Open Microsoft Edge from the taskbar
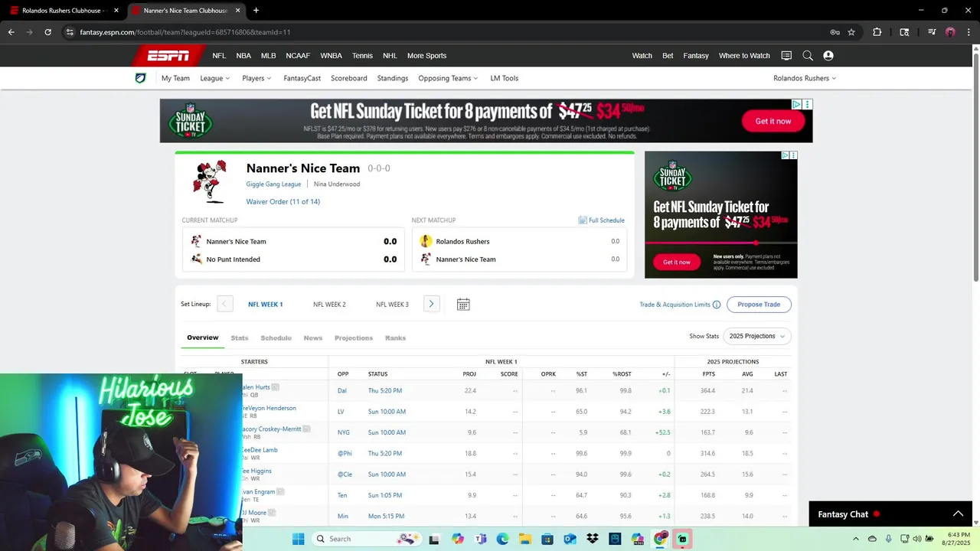The width and height of the screenshot is (980, 551). tap(502, 539)
